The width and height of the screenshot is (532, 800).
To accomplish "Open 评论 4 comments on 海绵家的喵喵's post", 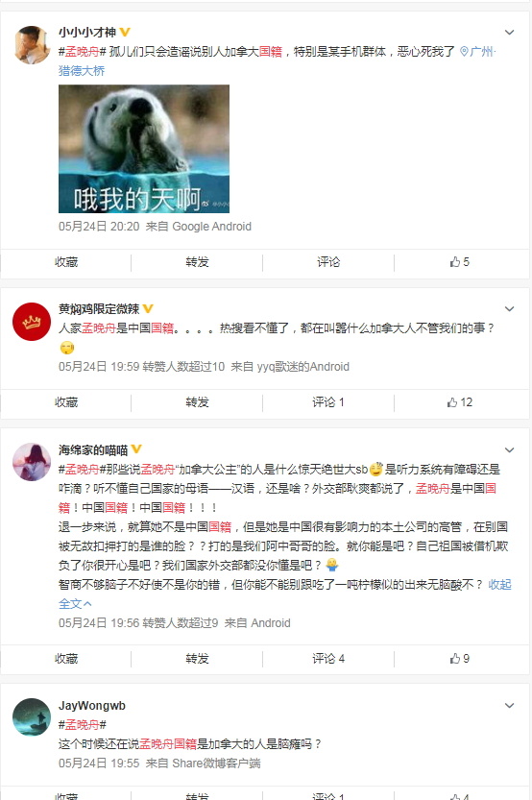I will (x=328, y=659).
